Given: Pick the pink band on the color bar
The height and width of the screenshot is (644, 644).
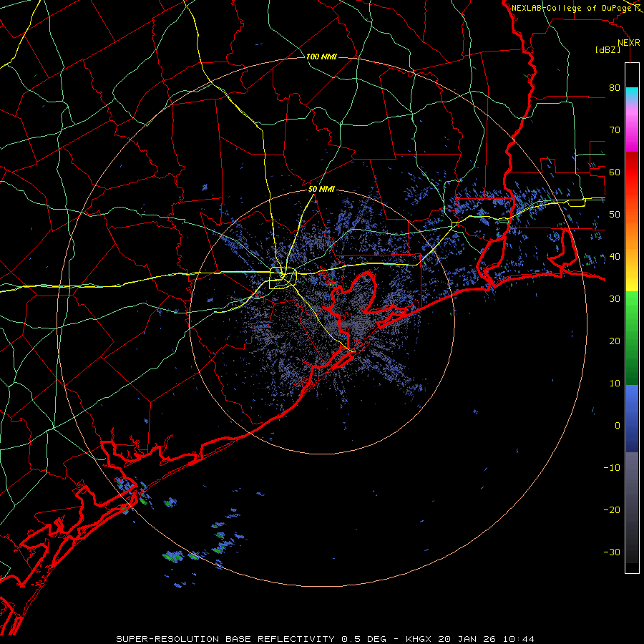Looking at the screenshot, I should tap(632, 127).
